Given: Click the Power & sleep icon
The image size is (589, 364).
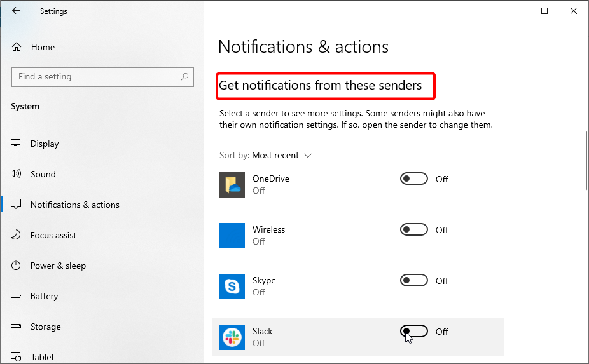Looking at the screenshot, I should 16,266.
